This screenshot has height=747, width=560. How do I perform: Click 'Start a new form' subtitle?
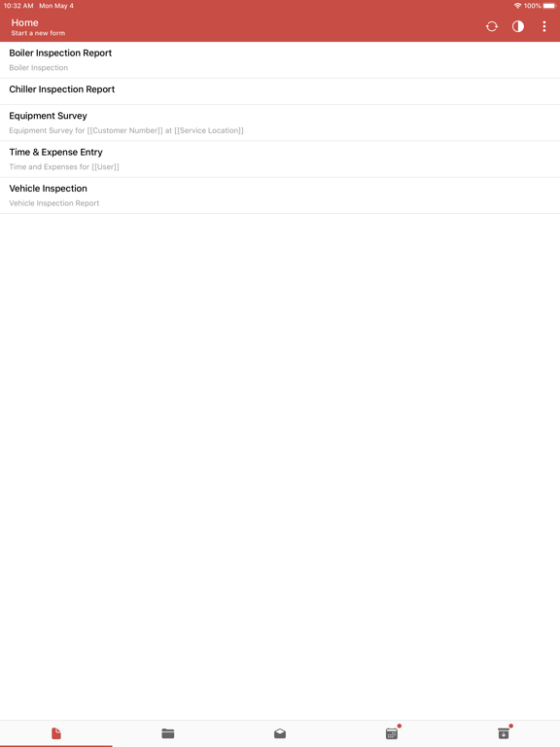coord(38,33)
